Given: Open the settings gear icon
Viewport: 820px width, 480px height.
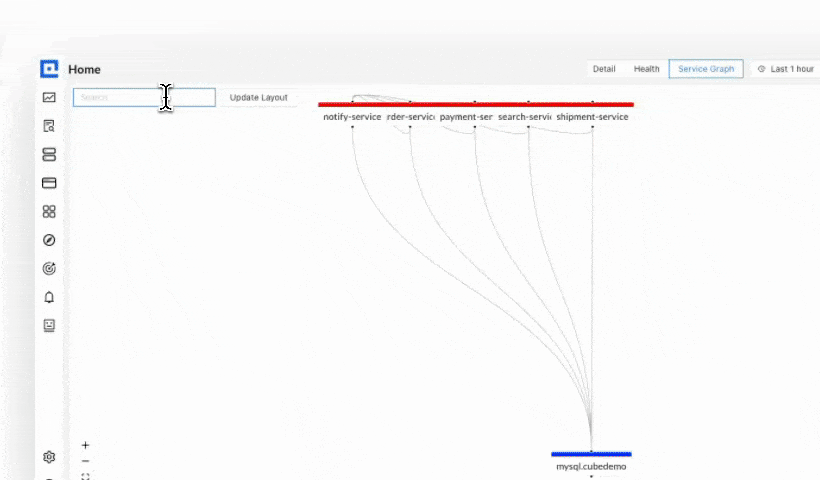Looking at the screenshot, I should click(x=49, y=457).
